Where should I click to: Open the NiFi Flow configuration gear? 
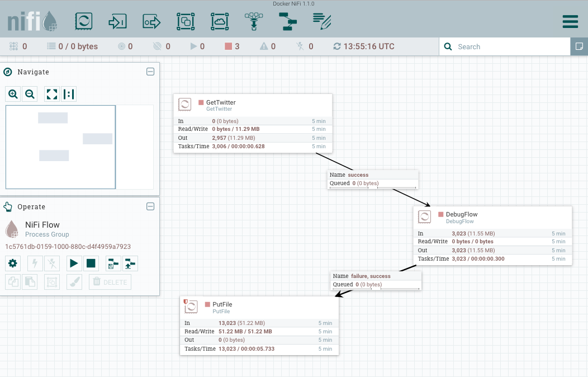click(13, 263)
